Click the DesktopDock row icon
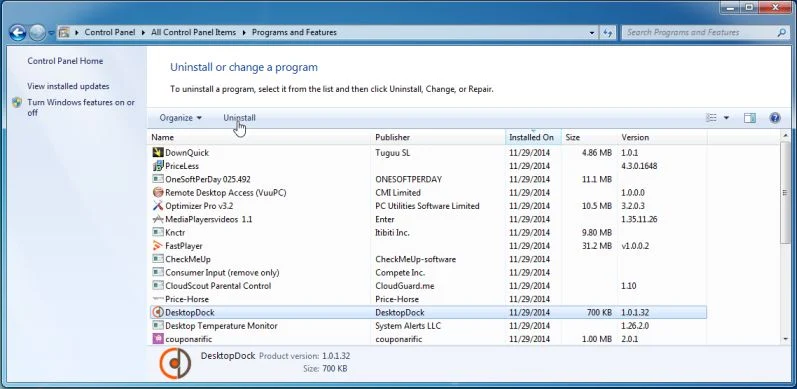The width and height of the screenshot is (797, 389). [158, 312]
